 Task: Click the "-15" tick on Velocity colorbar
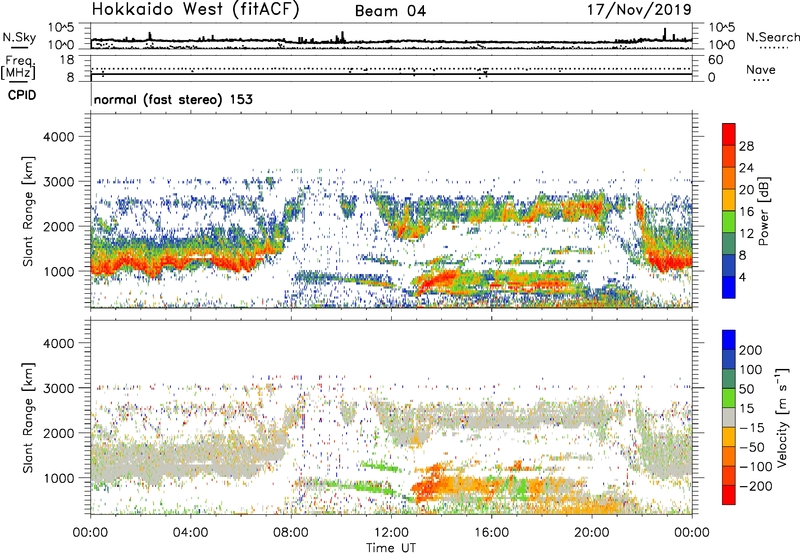[752, 427]
